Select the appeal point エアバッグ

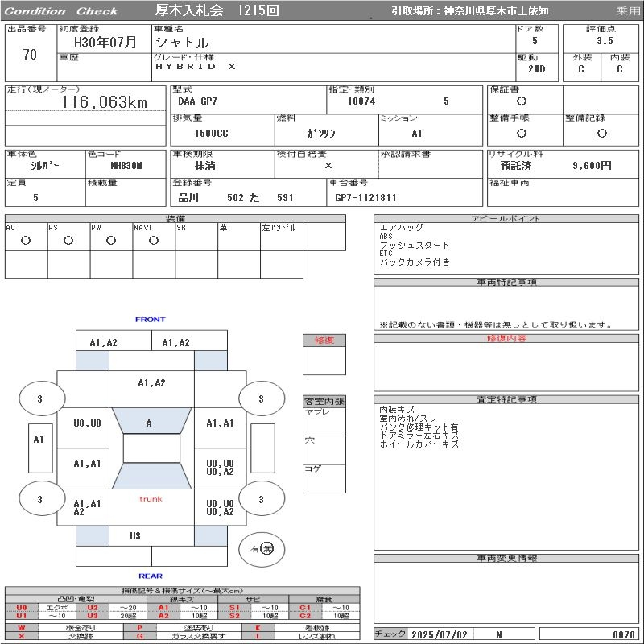point(401,228)
